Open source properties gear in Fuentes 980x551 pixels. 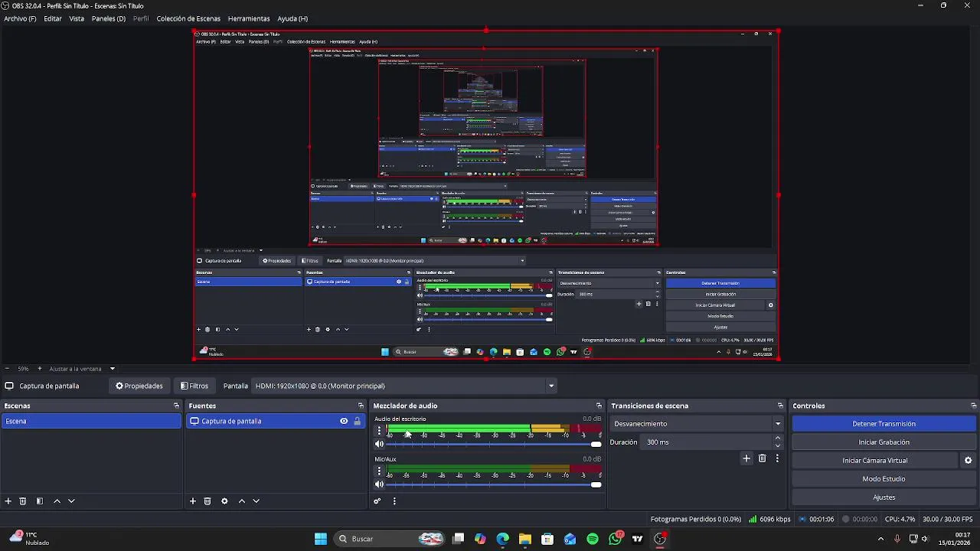click(x=224, y=501)
